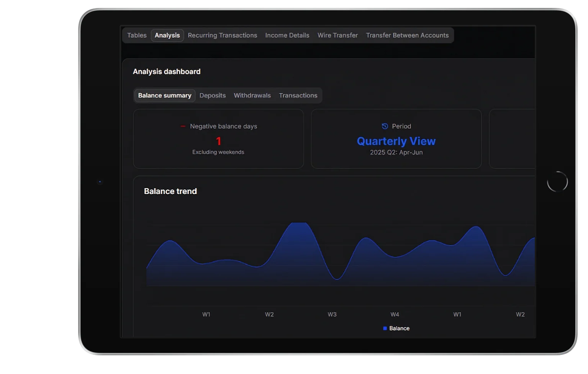The height and width of the screenshot is (374, 588).
Task: Click the Balance legend label
Action: click(399, 328)
